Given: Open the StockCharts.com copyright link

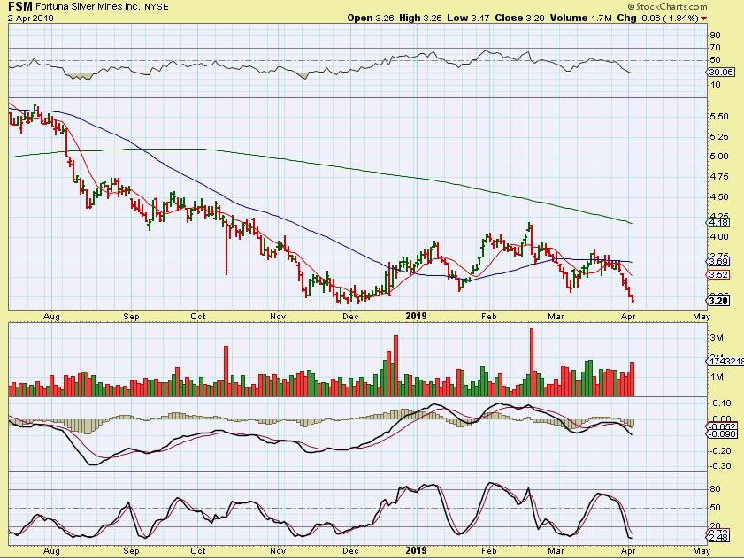Looking at the screenshot, I should (x=667, y=7).
